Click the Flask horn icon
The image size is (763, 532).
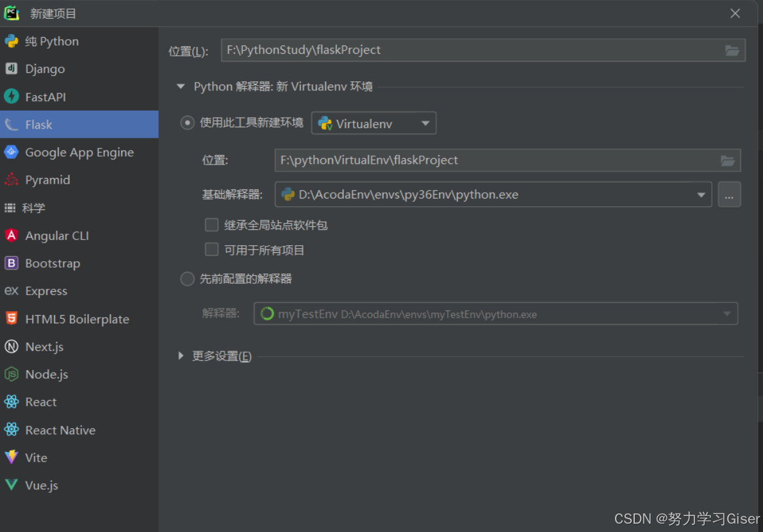click(12, 124)
